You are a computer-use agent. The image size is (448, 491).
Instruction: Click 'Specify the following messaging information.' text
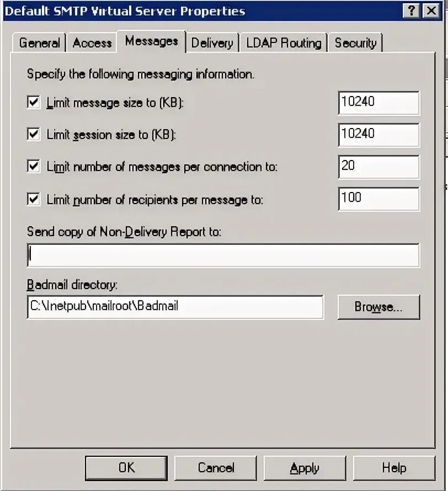tap(141, 74)
